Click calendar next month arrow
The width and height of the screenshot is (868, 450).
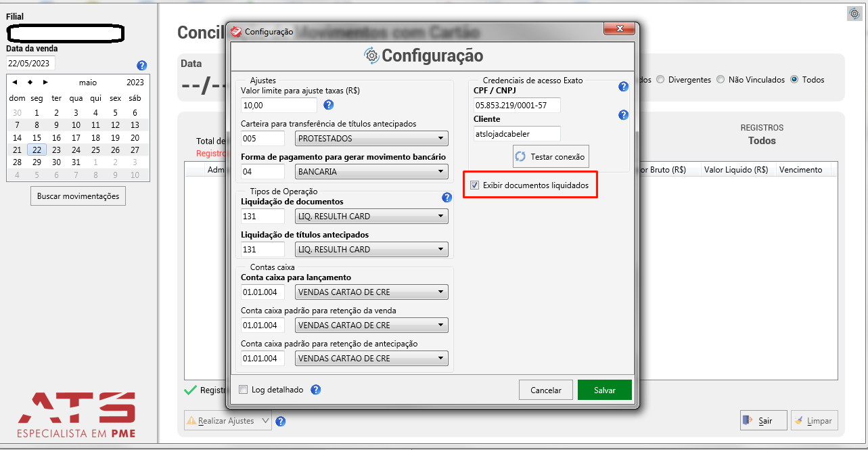tap(45, 83)
